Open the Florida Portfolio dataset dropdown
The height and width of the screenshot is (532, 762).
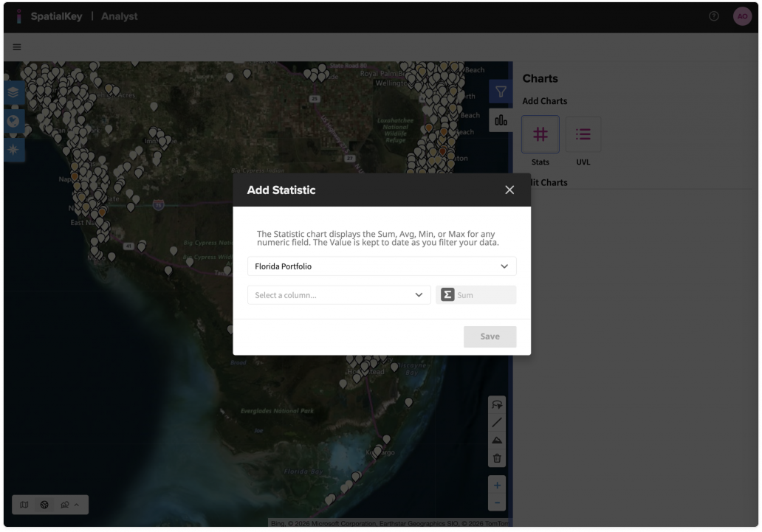coord(382,266)
